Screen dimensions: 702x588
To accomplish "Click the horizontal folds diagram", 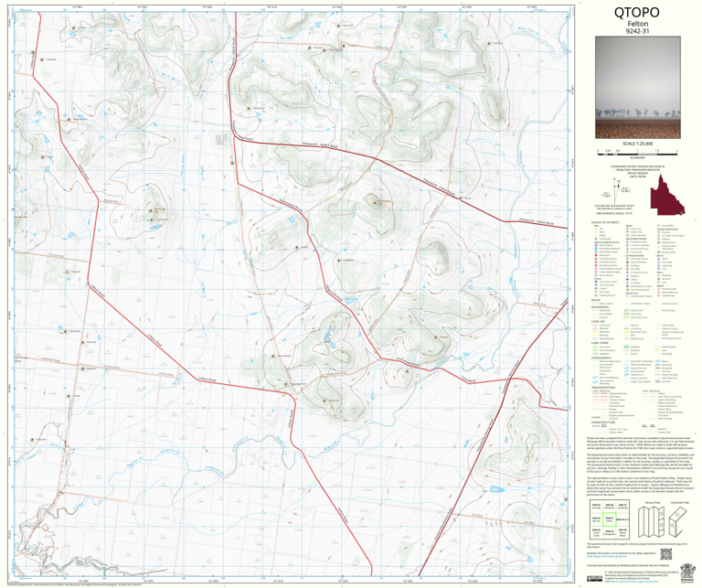I will [678, 522].
